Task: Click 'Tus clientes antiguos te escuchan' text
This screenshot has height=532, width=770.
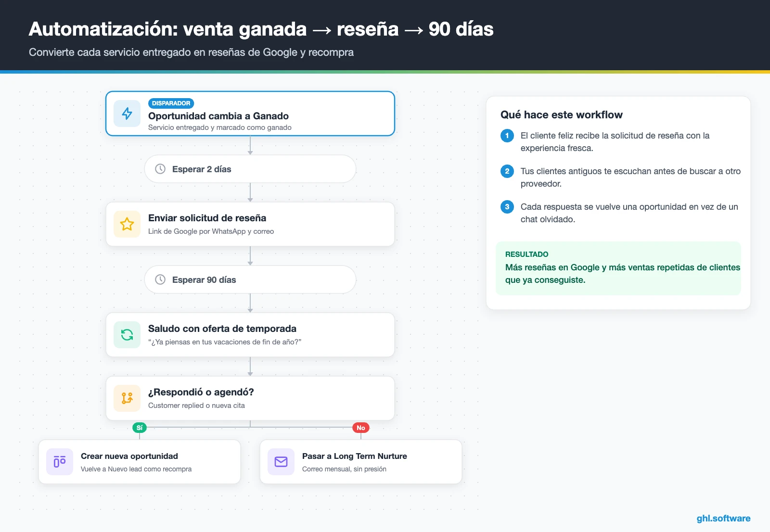Action: pos(630,177)
